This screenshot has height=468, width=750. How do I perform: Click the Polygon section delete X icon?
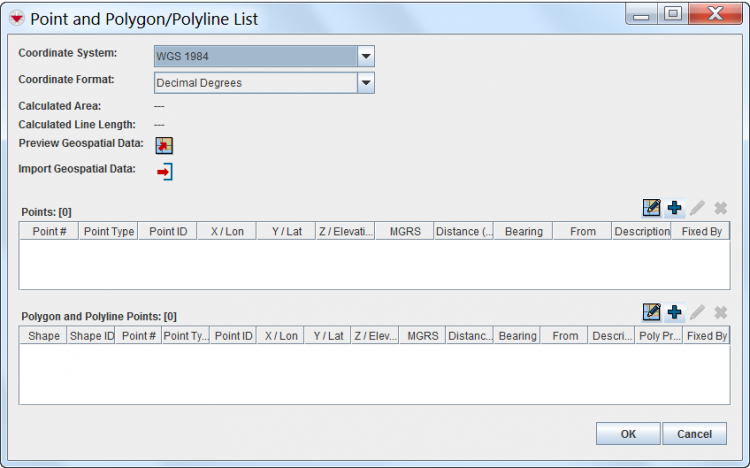[720, 312]
